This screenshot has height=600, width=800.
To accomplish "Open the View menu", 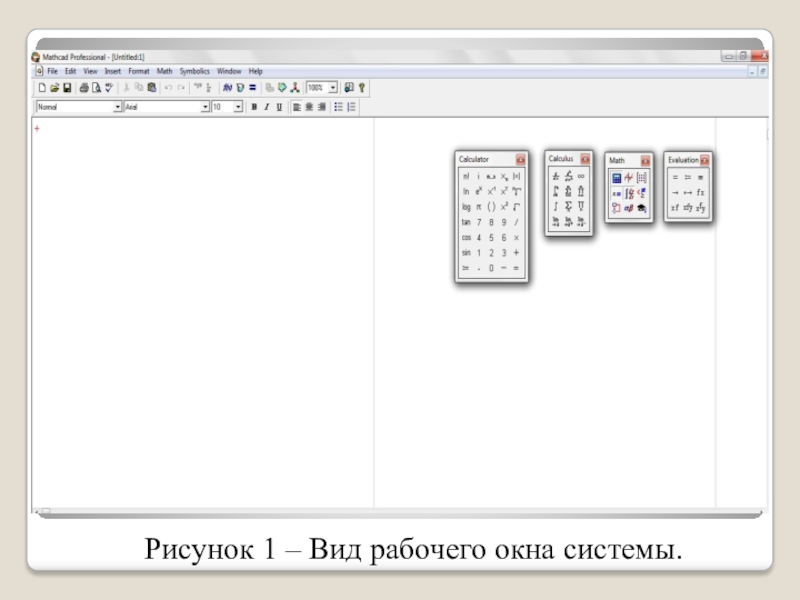I will click(90, 71).
